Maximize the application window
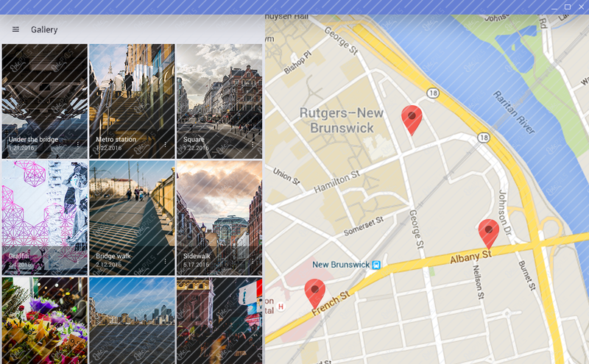The image size is (589, 364). click(568, 7)
